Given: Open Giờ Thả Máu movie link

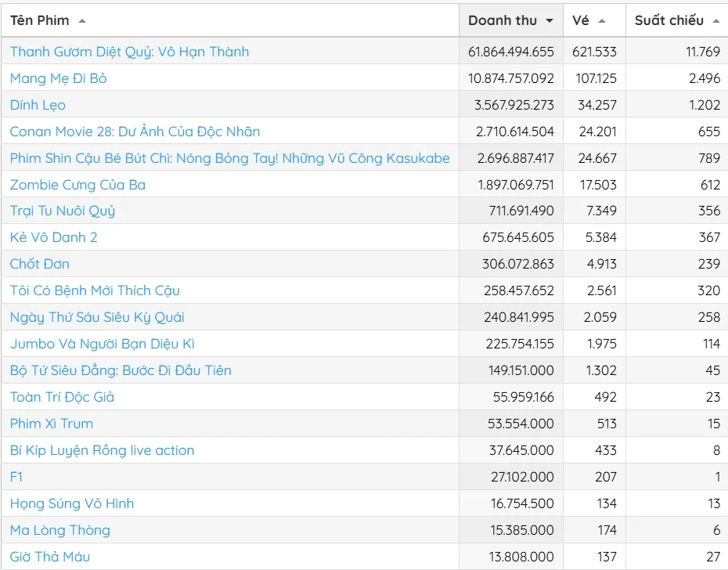Looking at the screenshot, I should (x=49, y=557).
